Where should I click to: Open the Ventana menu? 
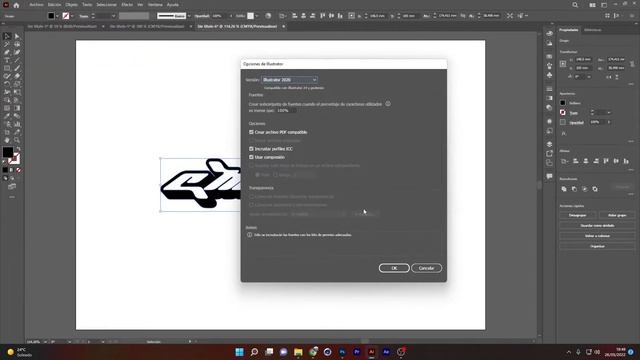(155, 5)
